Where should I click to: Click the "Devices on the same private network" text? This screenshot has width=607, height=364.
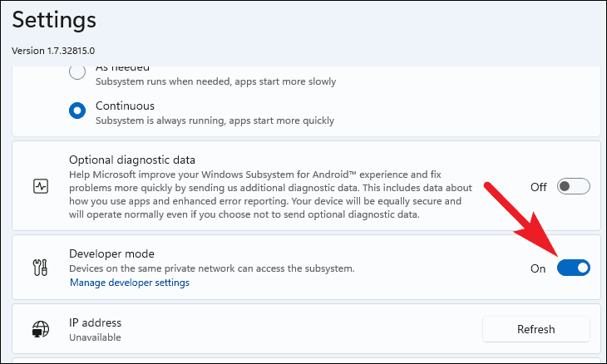(x=212, y=268)
